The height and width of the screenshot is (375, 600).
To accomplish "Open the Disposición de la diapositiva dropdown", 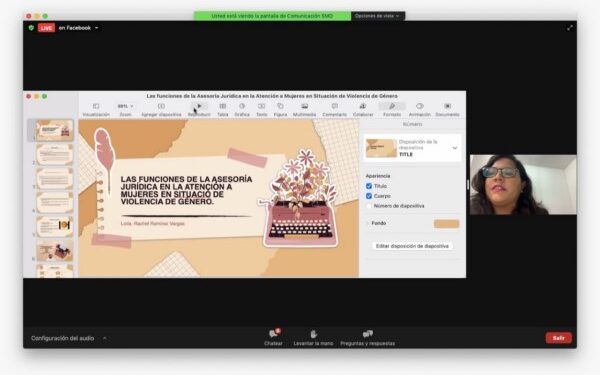I will (455, 148).
